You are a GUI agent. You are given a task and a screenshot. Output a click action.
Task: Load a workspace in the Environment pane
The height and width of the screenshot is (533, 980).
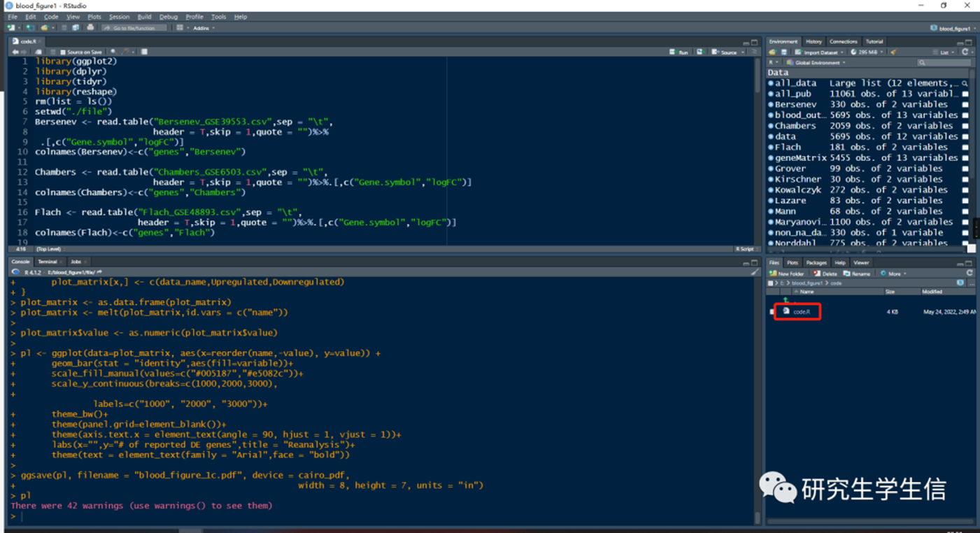[x=773, y=52]
